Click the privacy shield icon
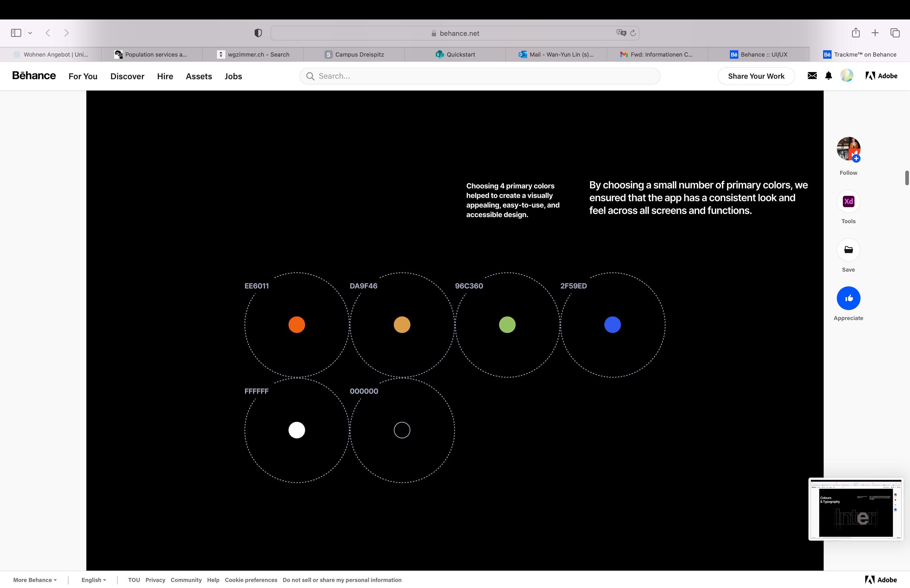Viewport: 910px width, 588px height. [x=258, y=33]
